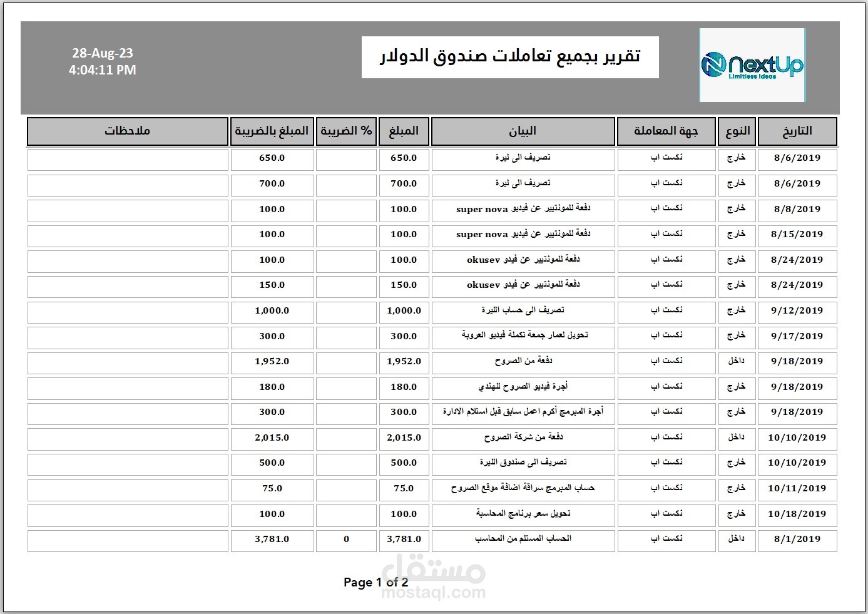Click the date 28-Aug-23 in header
Image resolution: width=868 pixels, height=614 pixels.
coord(103,53)
